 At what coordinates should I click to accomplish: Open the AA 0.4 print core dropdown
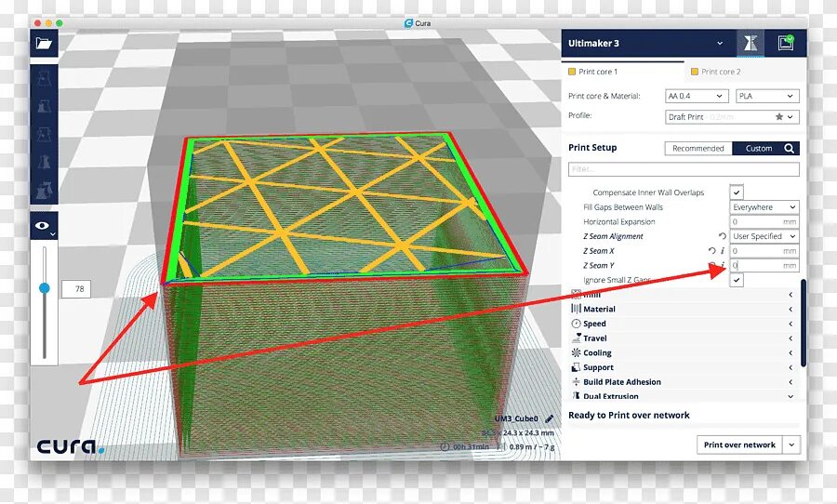[697, 96]
